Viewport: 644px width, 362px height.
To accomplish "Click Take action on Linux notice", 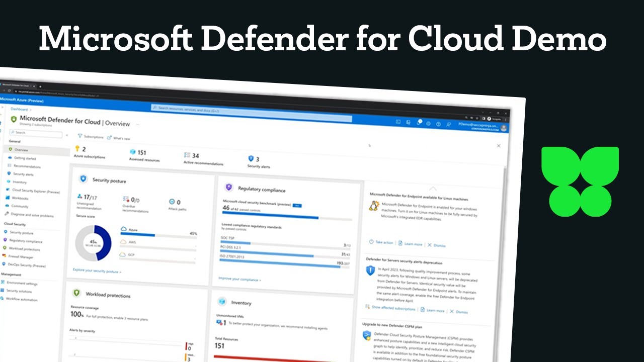I will click(381, 242).
